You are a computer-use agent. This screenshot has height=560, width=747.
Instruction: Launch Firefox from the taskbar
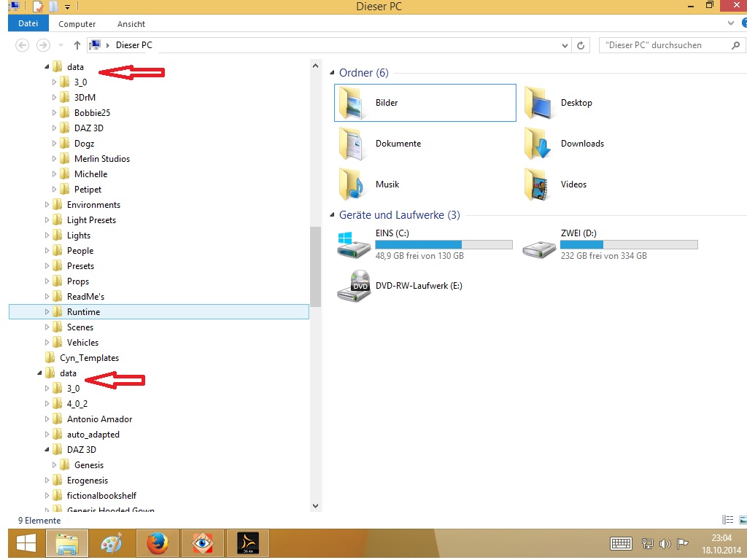pos(158,542)
